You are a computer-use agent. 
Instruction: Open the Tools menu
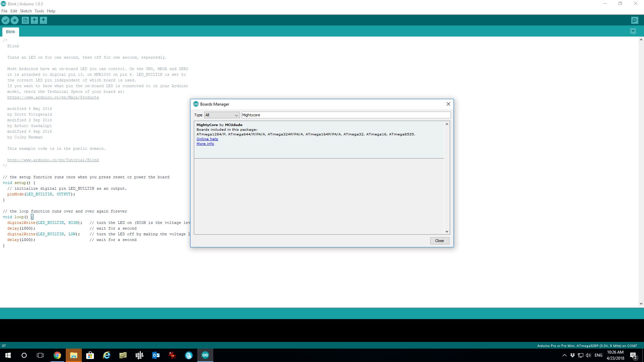click(x=39, y=11)
